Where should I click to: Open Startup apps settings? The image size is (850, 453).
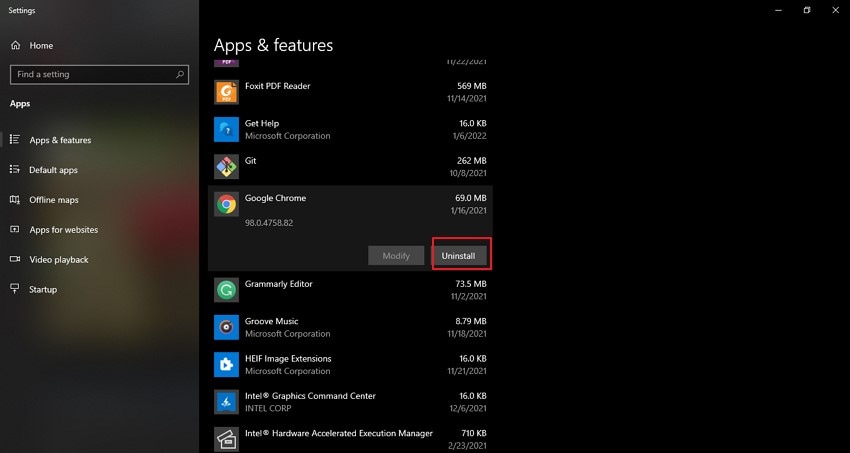(43, 289)
